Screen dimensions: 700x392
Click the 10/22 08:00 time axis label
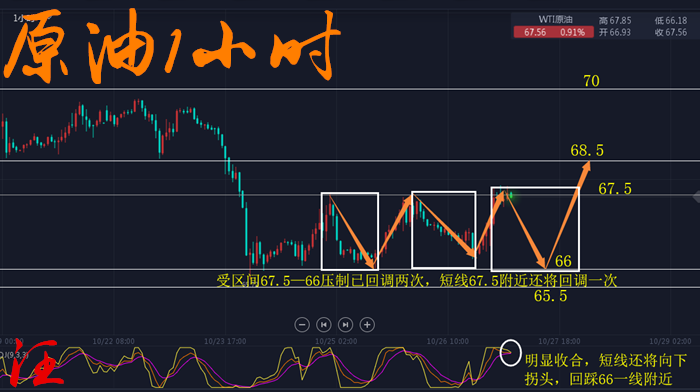(x=113, y=341)
